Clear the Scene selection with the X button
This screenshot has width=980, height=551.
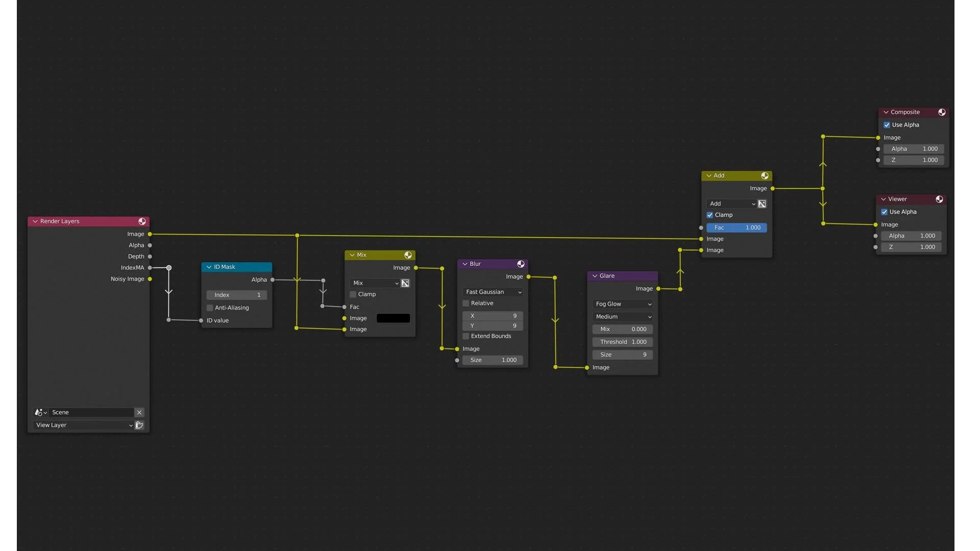coord(139,412)
